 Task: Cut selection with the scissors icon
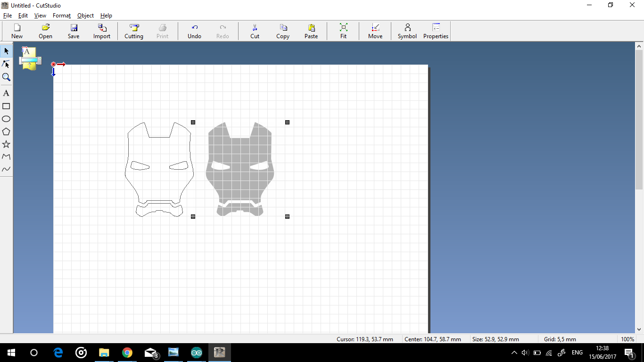[x=255, y=31]
